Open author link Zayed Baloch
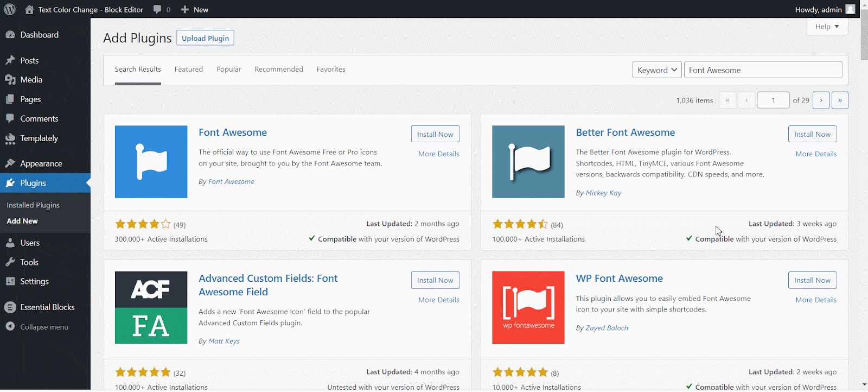Screen dimensions: 868x392 (607, 328)
